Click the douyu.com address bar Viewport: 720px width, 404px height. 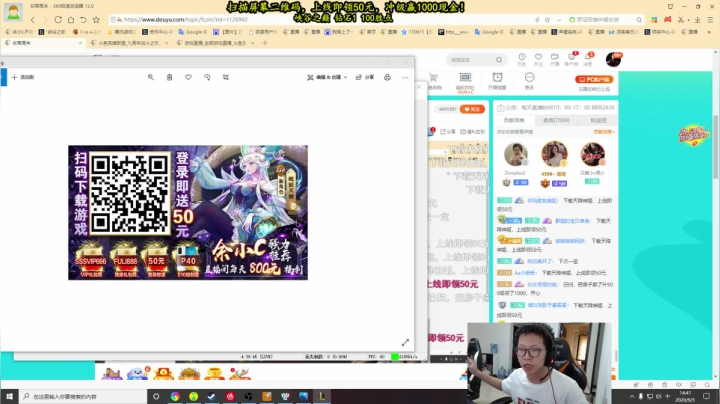pos(321,20)
